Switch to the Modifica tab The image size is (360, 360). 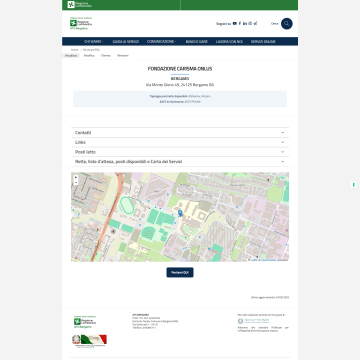pos(89,55)
